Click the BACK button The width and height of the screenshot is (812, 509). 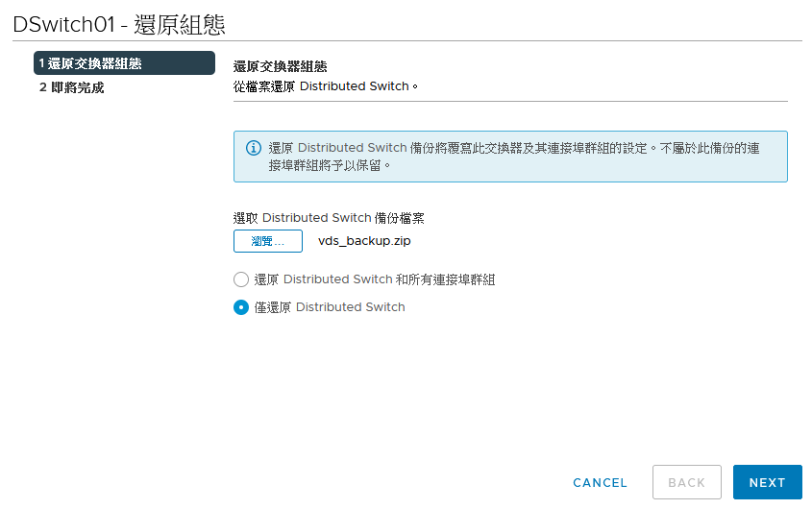[687, 482]
